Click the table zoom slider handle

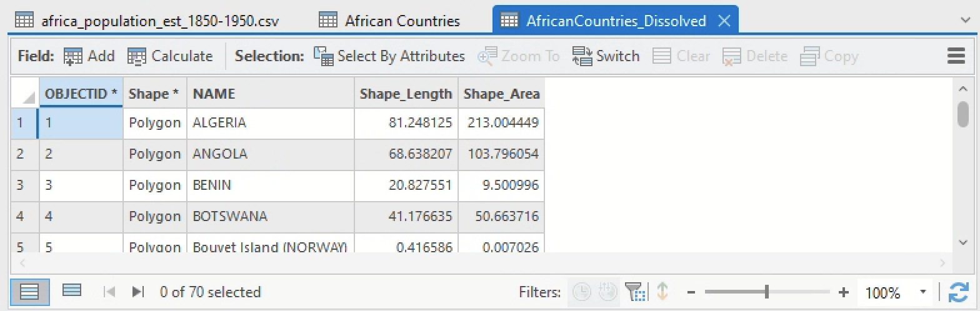(x=766, y=292)
